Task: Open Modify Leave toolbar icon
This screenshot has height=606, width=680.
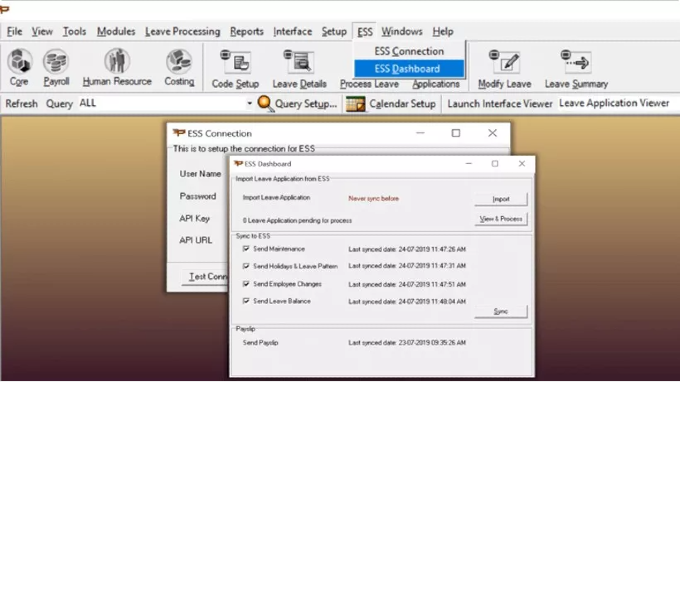Action: pyautogui.click(x=504, y=62)
